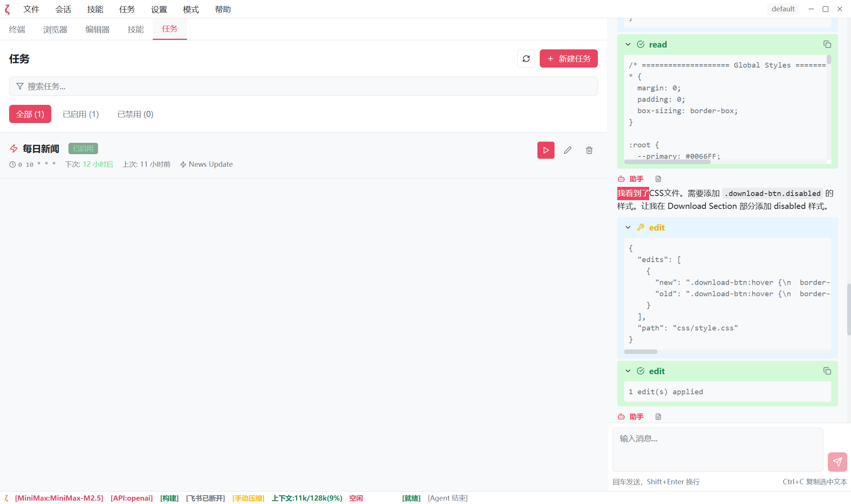This screenshot has width=851, height=504.
Task: Refresh the task list
Action: click(526, 58)
